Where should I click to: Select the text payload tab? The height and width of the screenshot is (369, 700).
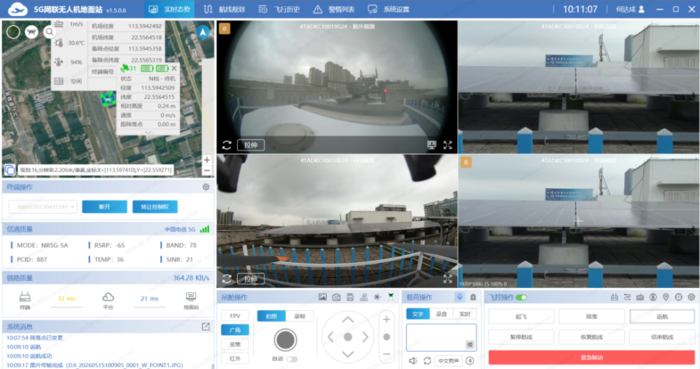coord(418,314)
